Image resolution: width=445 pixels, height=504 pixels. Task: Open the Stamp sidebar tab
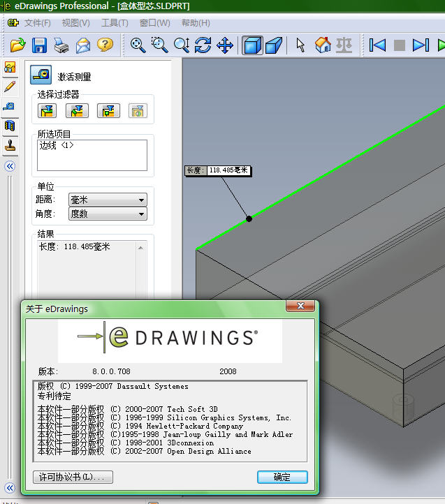[x=10, y=145]
